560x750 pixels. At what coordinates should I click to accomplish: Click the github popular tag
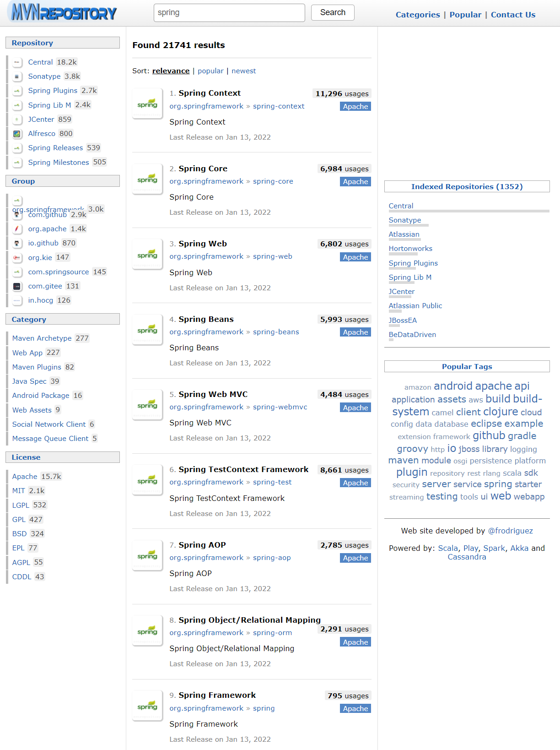point(489,435)
